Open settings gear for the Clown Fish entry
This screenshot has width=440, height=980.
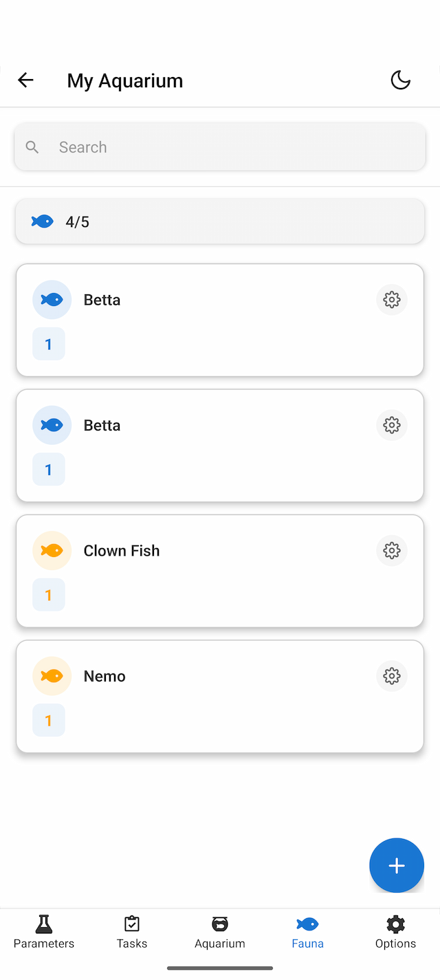click(391, 550)
